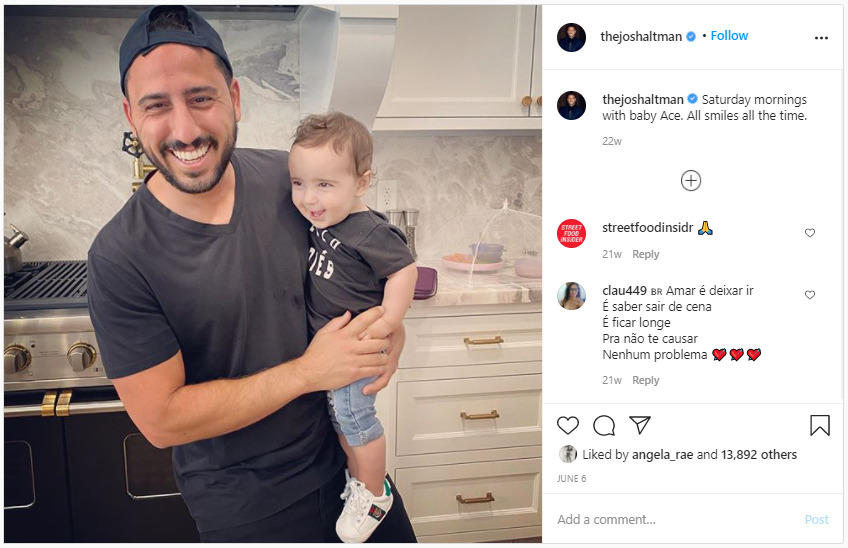
Task: Like the post with the heart icon
Action: tap(568, 426)
